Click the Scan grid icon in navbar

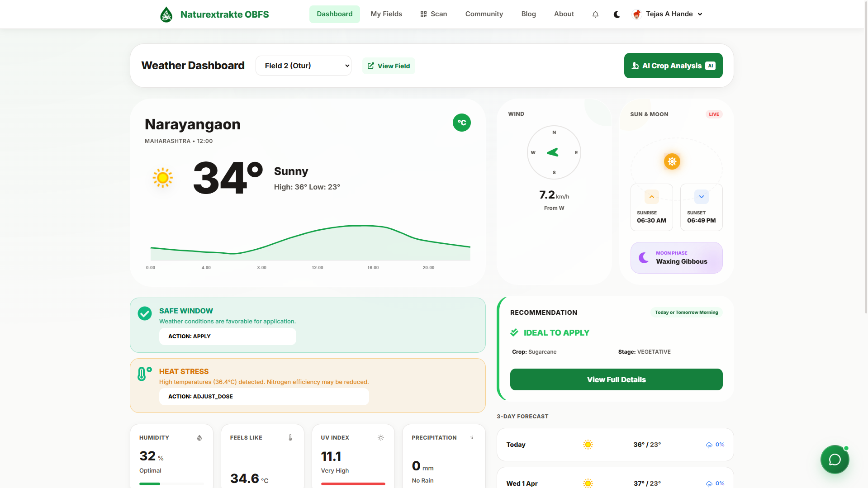[423, 14]
